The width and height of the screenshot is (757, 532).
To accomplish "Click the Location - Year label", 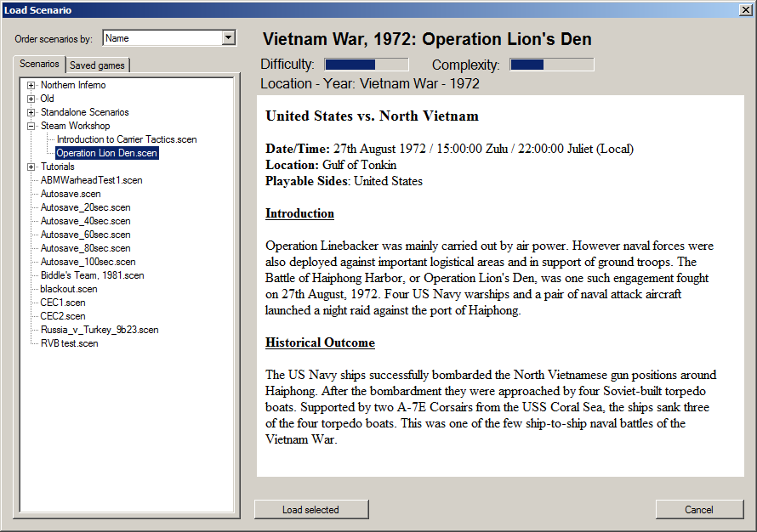I will pyautogui.click(x=370, y=83).
